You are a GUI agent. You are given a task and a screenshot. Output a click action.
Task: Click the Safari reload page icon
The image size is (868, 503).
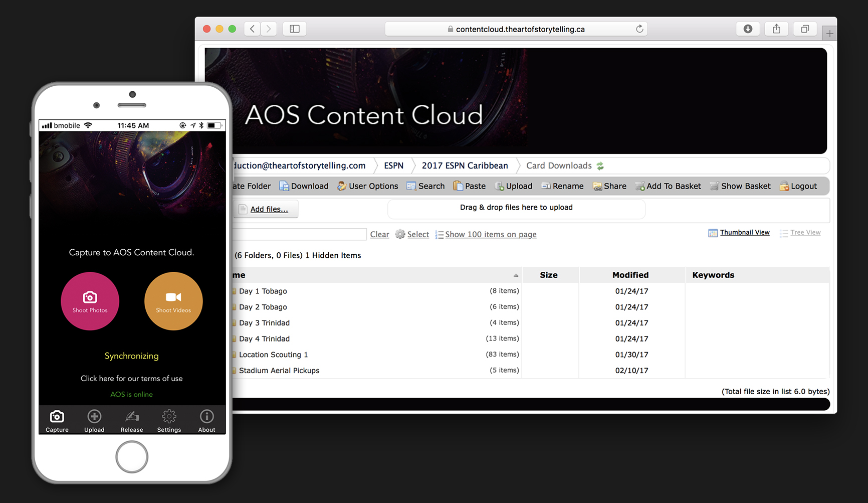click(x=639, y=29)
